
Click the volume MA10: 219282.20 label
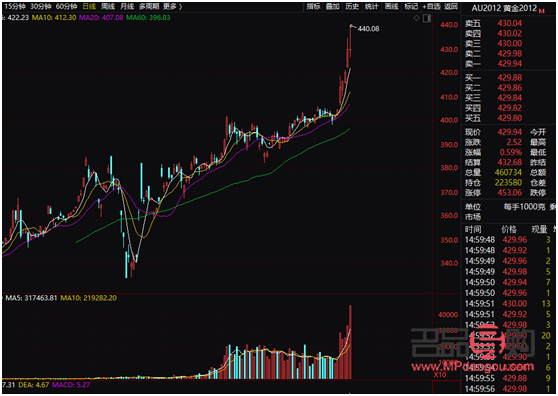88,298
